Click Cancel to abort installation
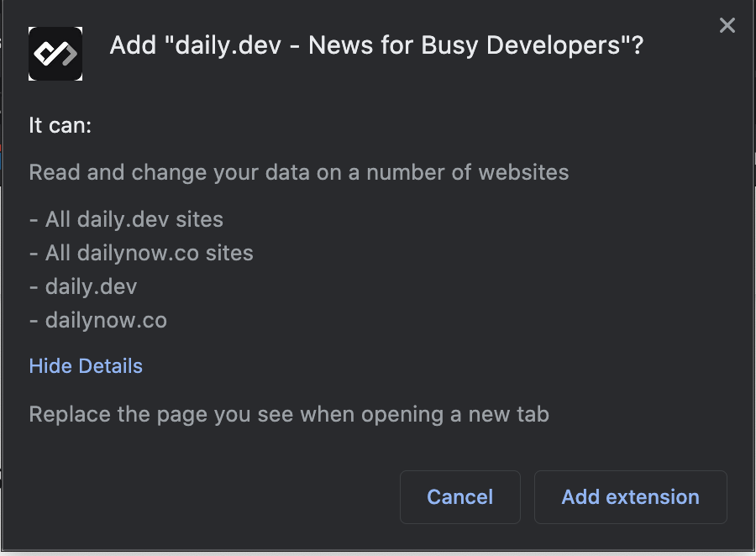The width and height of the screenshot is (756, 556). pyautogui.click(x=459, y=496)
